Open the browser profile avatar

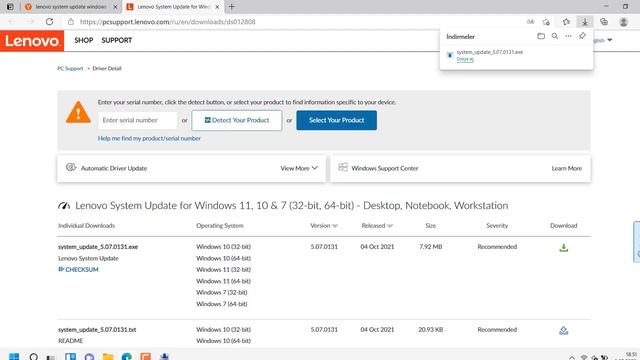(623, 22)
